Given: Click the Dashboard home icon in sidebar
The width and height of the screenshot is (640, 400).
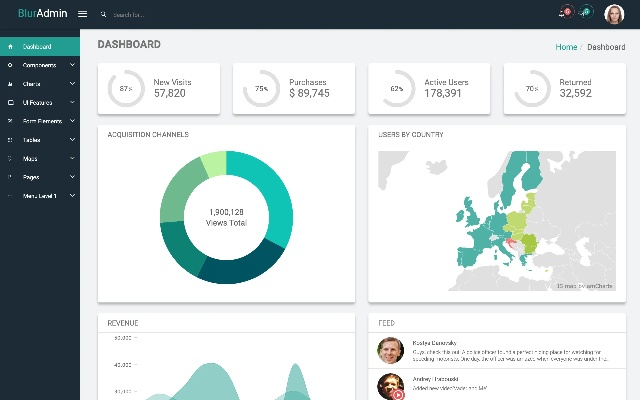Looking at the screenshot, I should 10,47.
